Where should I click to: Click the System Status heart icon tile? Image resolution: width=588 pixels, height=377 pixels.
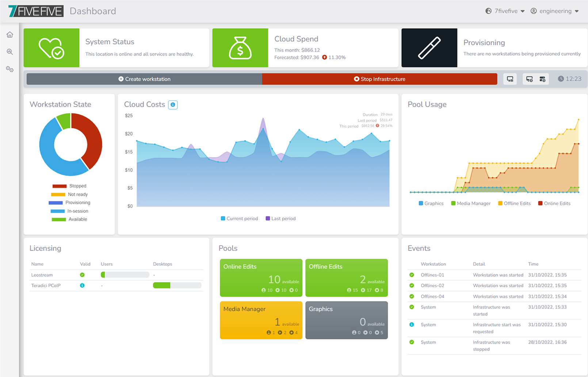click(51, 48)
